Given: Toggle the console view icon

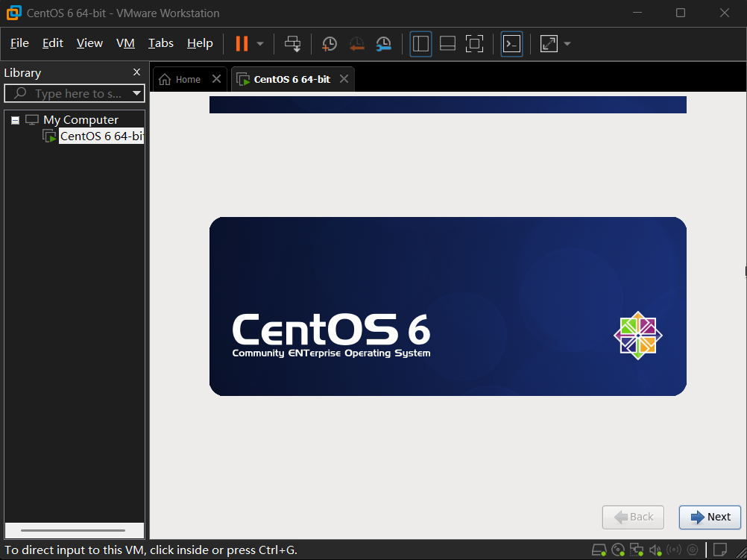Looking at the screenshot, I should tap(511, 44).
